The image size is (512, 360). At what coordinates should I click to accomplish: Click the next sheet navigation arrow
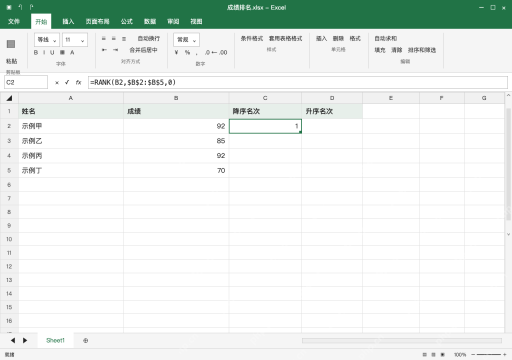[x=25, y=340]
